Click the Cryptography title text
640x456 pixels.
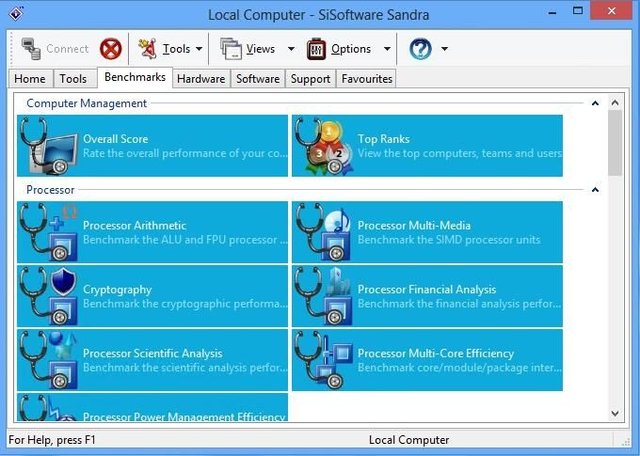(117, 289)
